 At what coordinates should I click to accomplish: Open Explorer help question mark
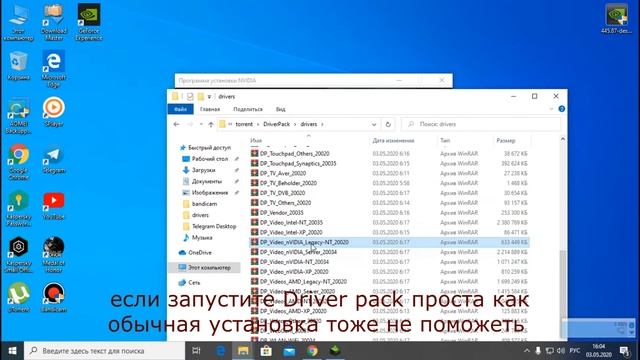pyautogui.click(x=562, y=109)
